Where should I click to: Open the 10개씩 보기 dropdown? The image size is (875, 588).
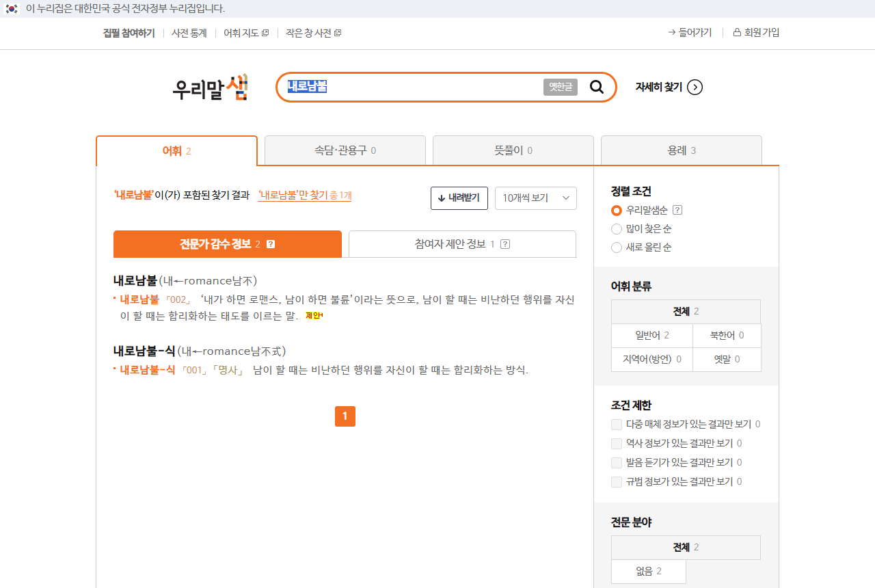tap(536, 198)
